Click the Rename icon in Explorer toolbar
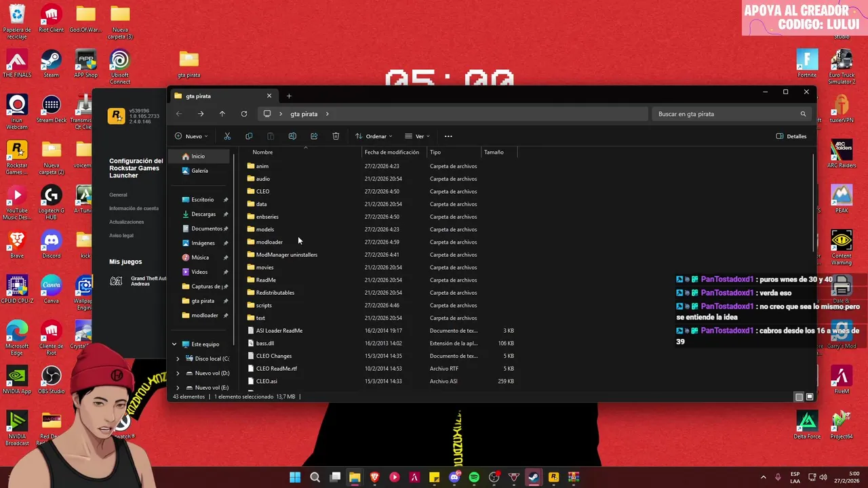 [x=292, y=136]
